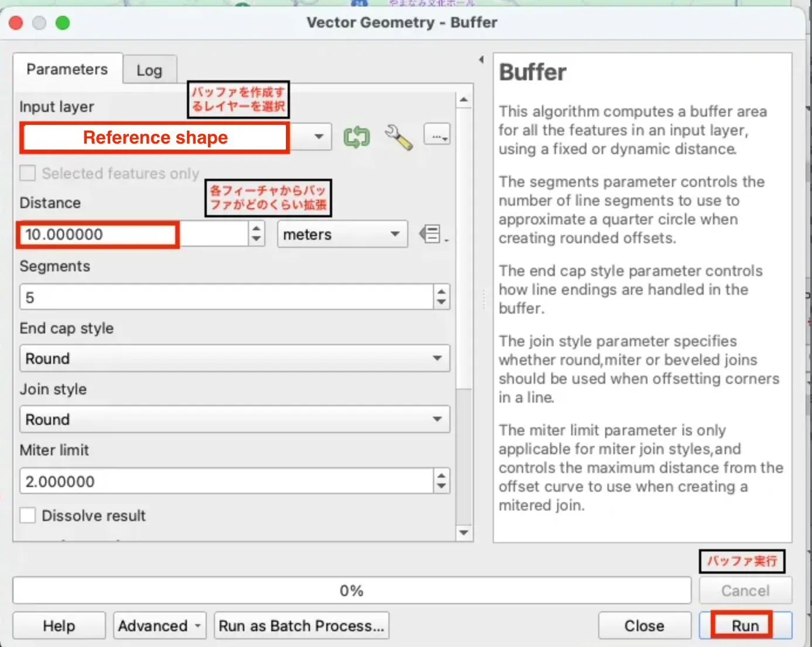
Task: Click the Close button
Action: [x=644, y=626]
